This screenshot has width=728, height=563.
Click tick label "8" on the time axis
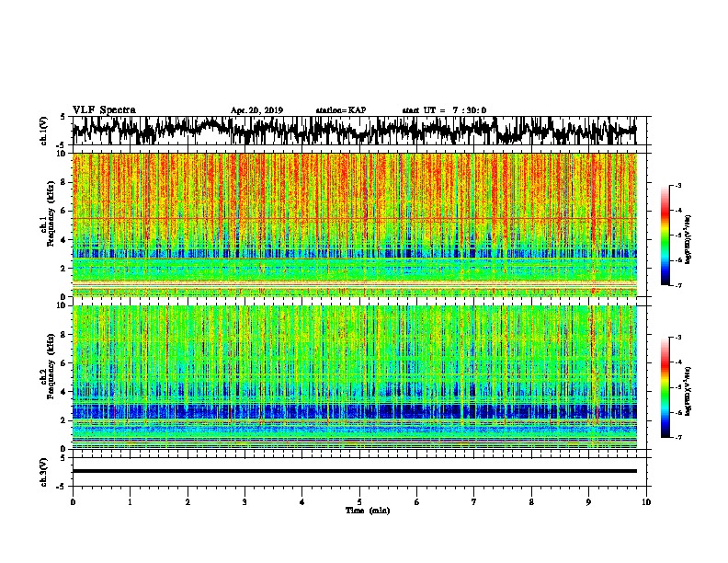pos(531,502)
